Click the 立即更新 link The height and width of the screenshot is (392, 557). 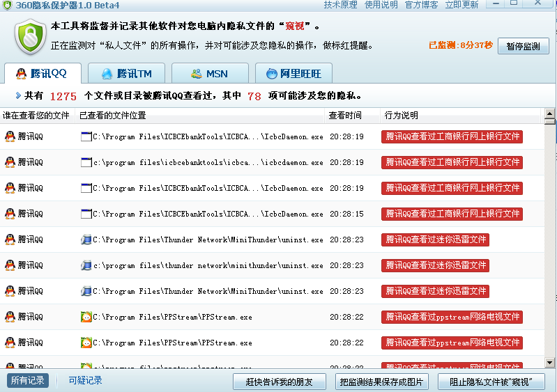pos(461,5)
